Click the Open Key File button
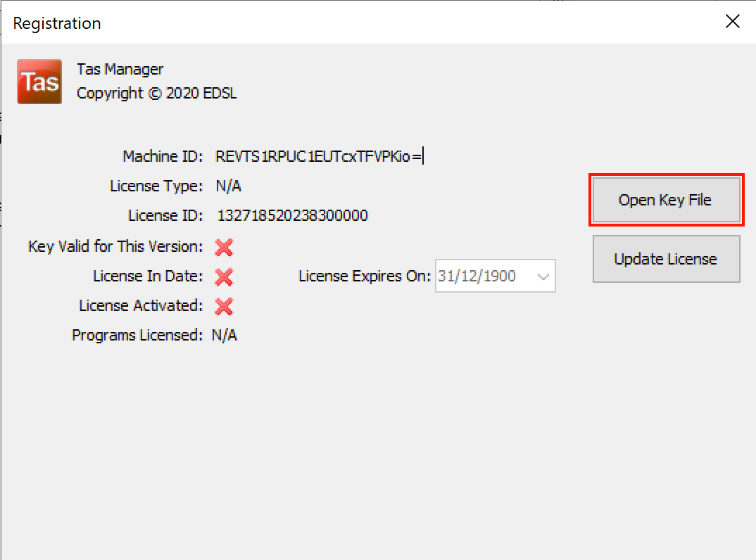 click(666, 200)
